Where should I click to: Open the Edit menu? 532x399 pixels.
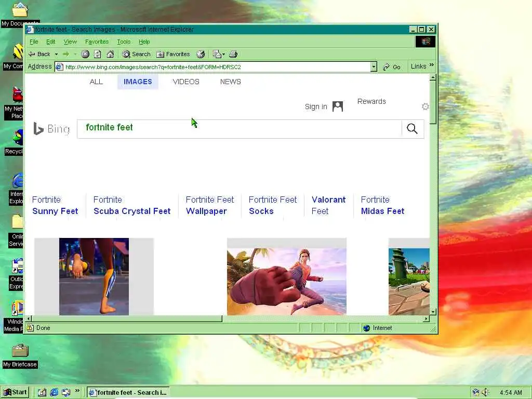click(x=50, y=42)
